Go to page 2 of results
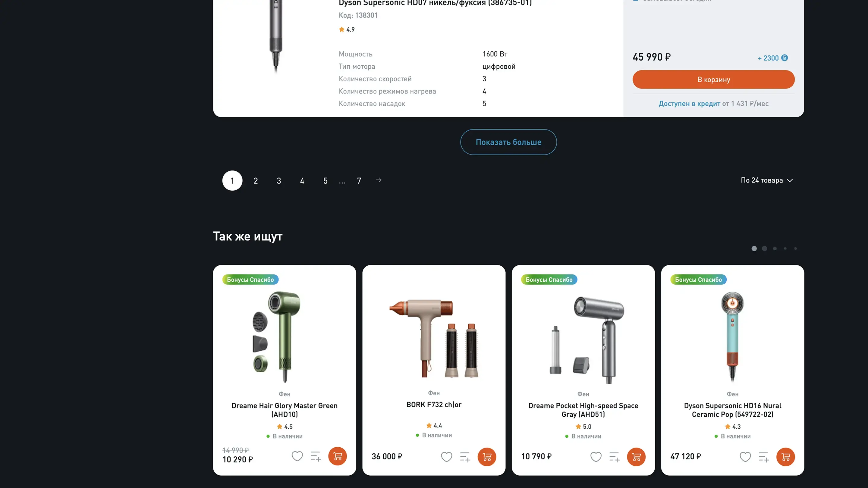This screenshot has height=488, width=868. [256, 181]
